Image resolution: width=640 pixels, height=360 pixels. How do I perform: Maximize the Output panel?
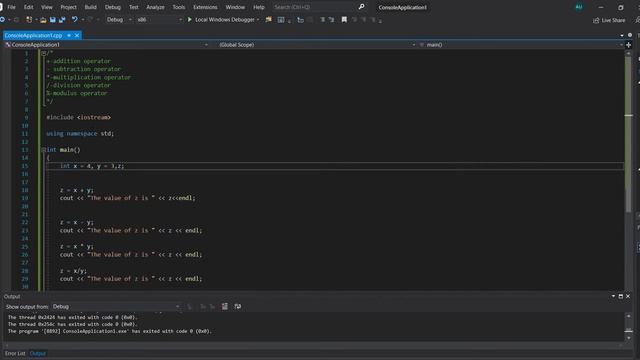click(x=620, y=296)
